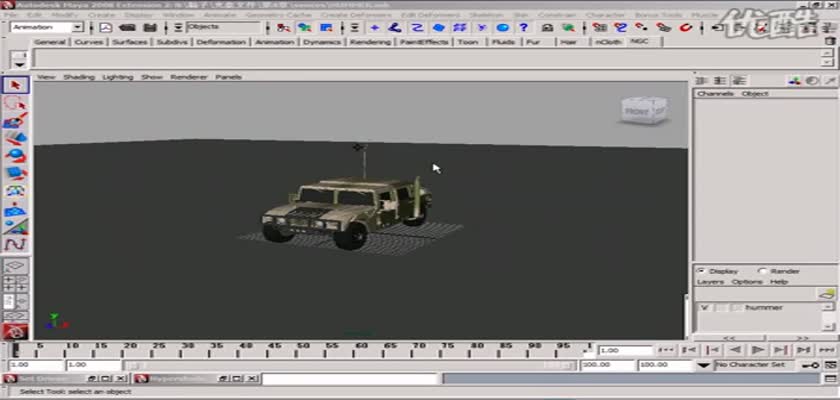
Task: Enable Snap to grids
Action: coord(599,27)
